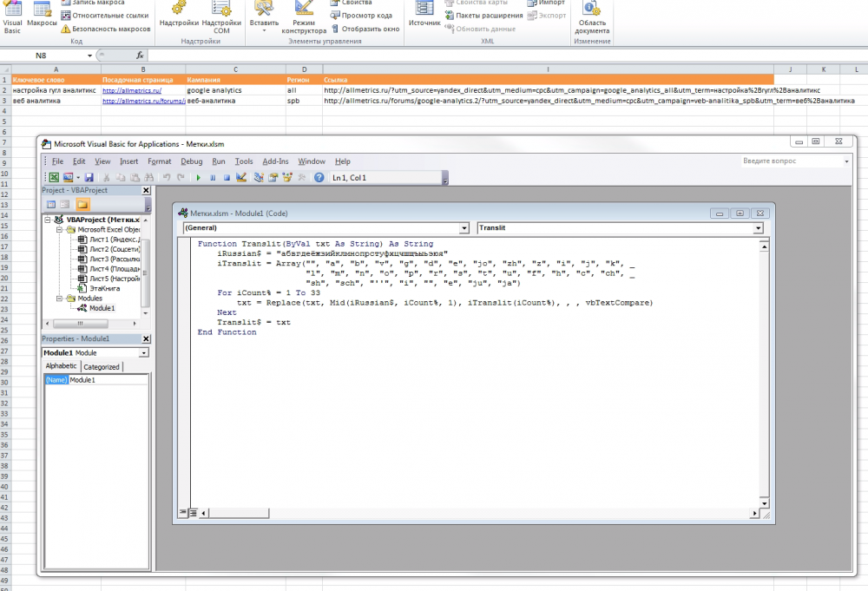Open the Translit procedure dropdown
This screenshot has height=591, width=868.
[x=758, y=228]
